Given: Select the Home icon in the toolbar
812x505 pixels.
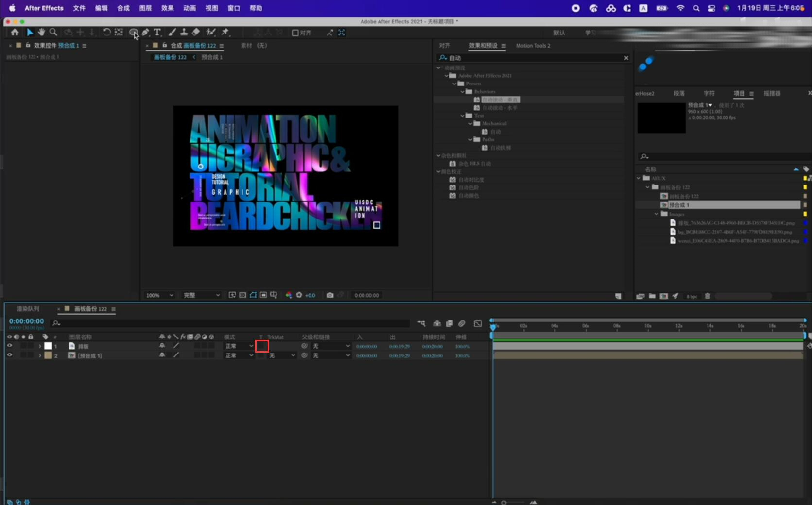Looking at the screenshot, I should pos(15,32).
